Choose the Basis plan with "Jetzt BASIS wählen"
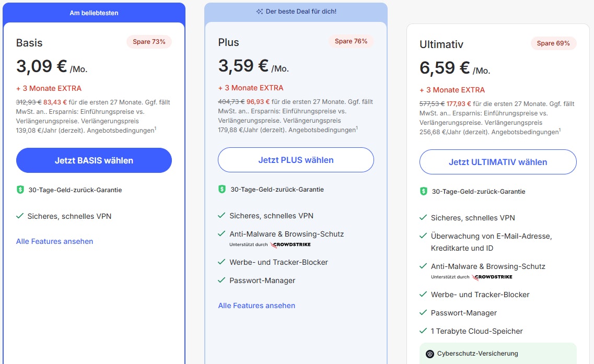The width and height of the screenshot is (594, 364). 94,160
